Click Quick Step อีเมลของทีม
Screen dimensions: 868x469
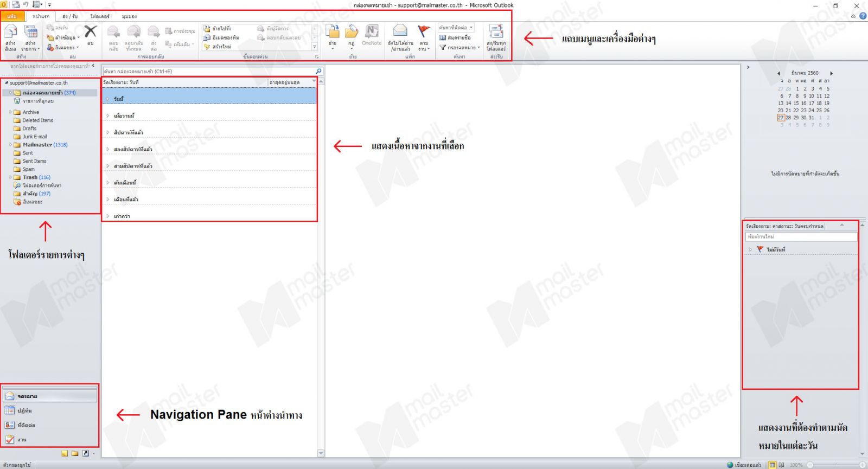(221, 37)
